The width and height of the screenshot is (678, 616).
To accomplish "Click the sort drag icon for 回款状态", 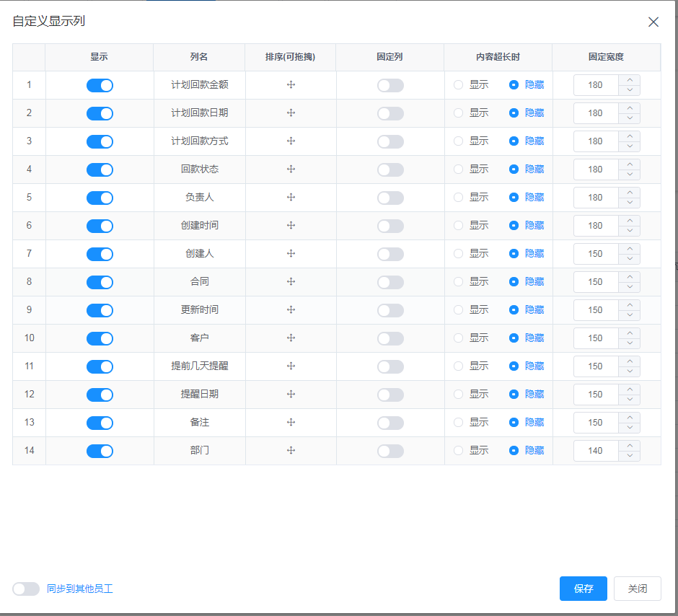I will [291, 170].
